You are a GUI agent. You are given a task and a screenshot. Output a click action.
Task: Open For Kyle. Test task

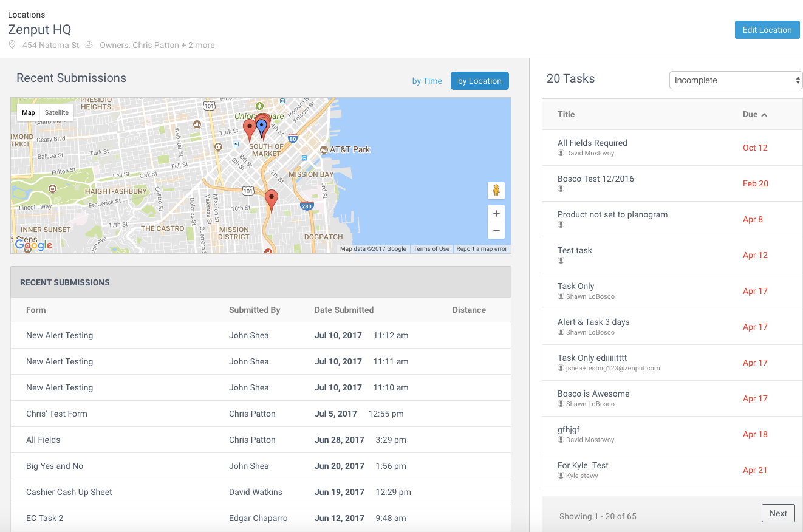583,465
